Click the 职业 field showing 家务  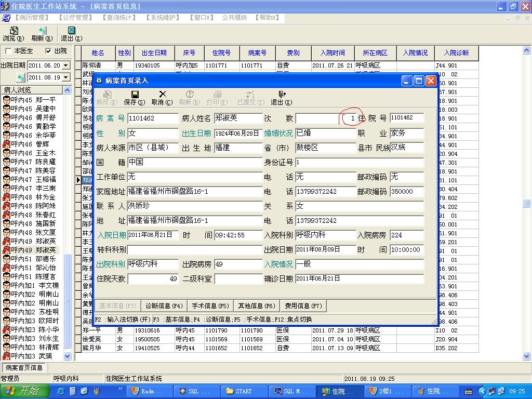pyautogui.click(x=406, y=133)
